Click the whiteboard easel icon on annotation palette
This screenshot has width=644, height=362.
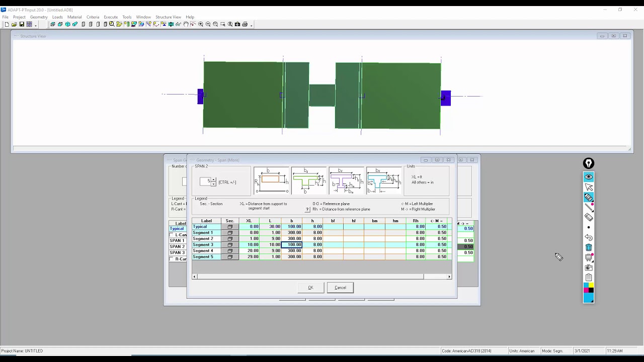[588, 257]
